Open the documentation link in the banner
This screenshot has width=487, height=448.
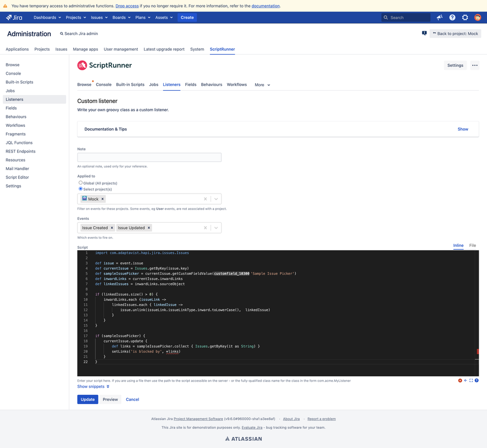coord(266,6)
